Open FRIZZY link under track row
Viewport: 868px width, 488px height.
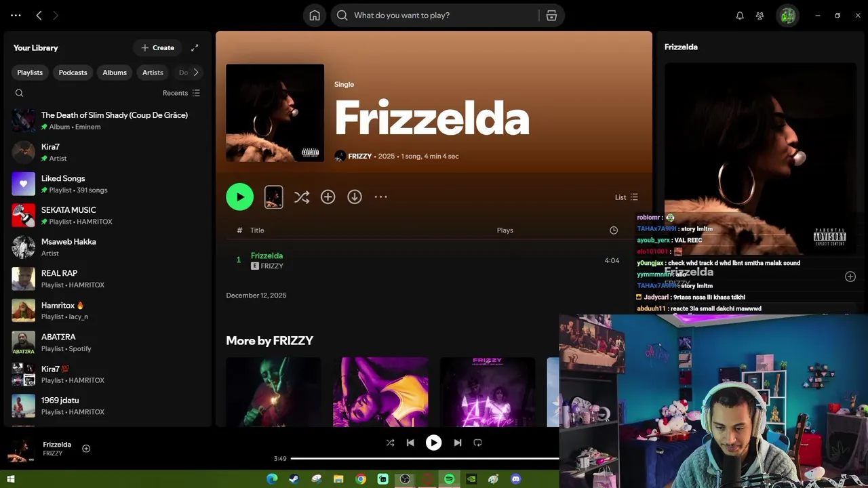[272, 266]
